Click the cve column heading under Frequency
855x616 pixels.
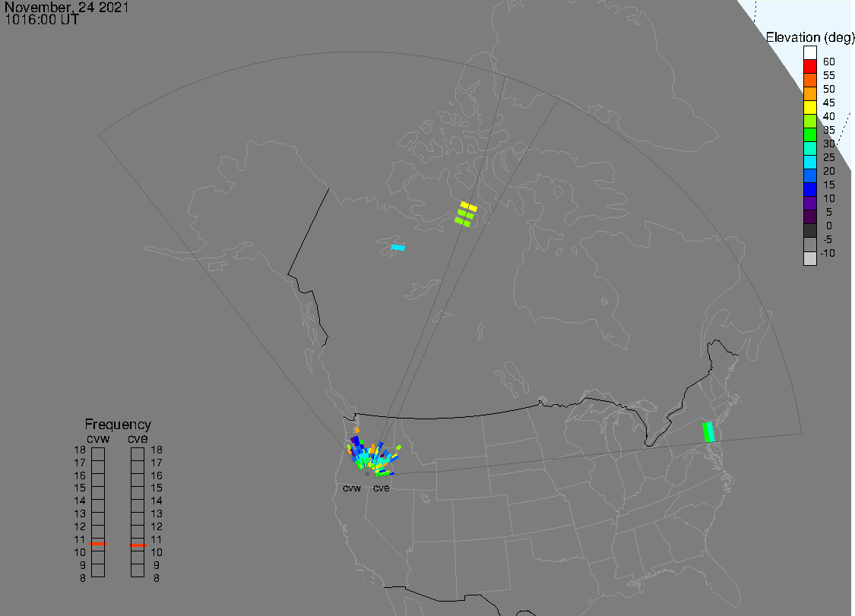[x=138, y=439]
